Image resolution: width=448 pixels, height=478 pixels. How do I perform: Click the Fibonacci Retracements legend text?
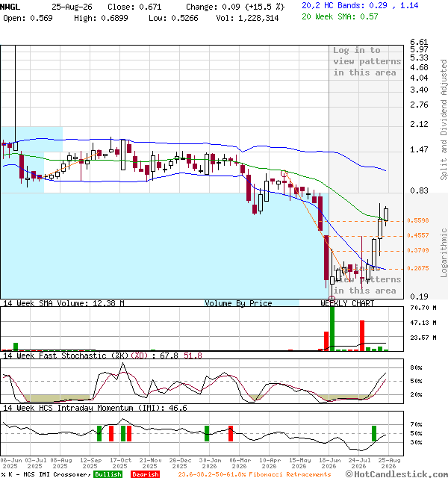point(255,474)
